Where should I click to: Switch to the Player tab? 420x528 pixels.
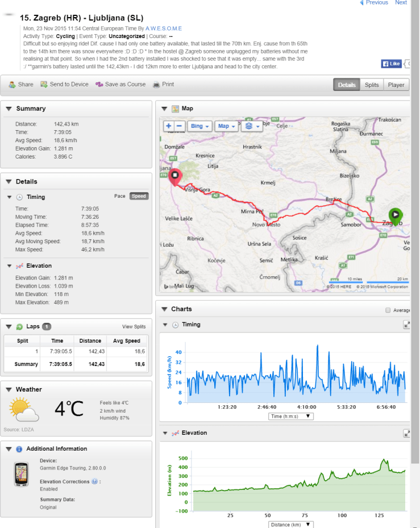[x=396, y=85]
